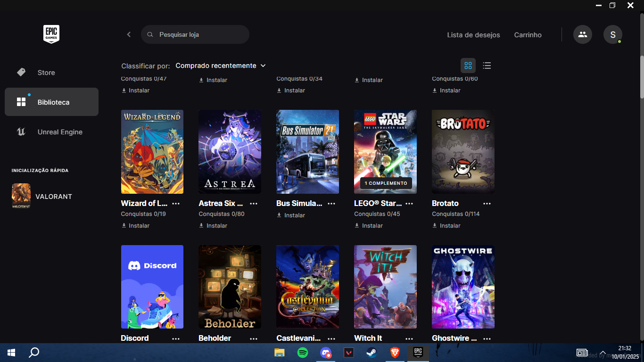The image size is (644, 362).
Task: Click the Pesquisar loja search field
Action: tap(195, 34)
